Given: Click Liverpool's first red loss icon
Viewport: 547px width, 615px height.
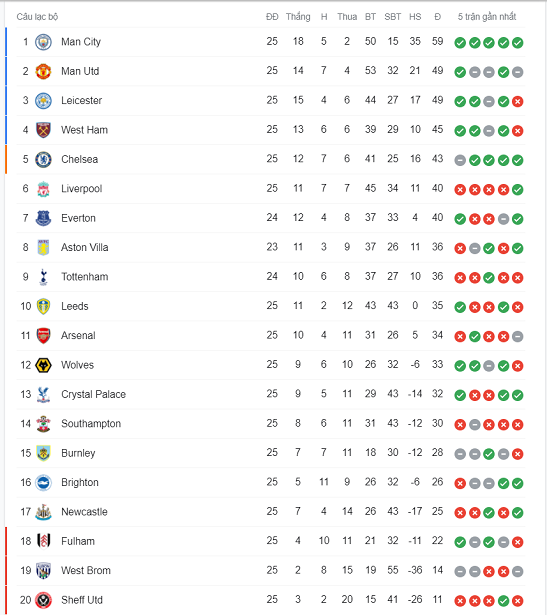Looking at the screenshot, I should (x=460, y=190).
